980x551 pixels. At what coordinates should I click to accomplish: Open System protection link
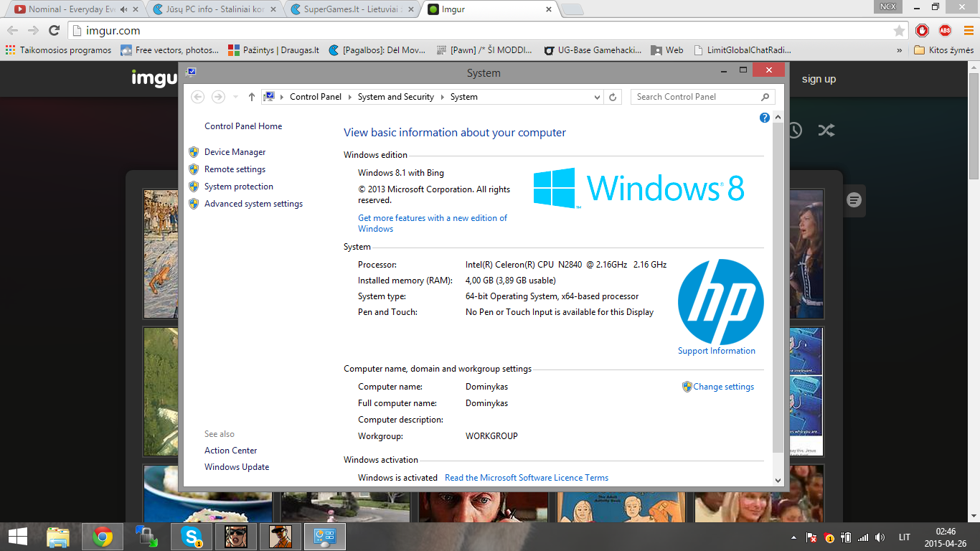(x=239, y=187)
